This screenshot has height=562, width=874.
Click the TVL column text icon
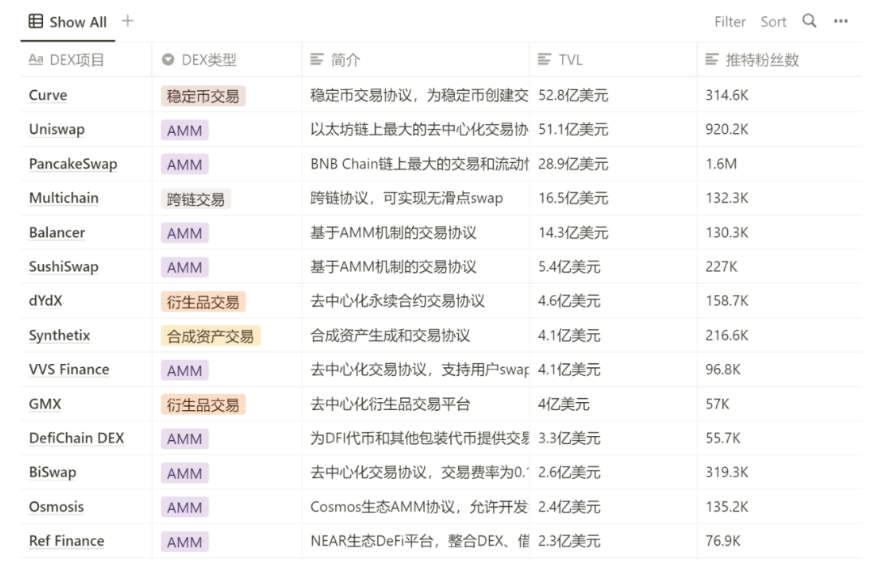pos(544,59)
